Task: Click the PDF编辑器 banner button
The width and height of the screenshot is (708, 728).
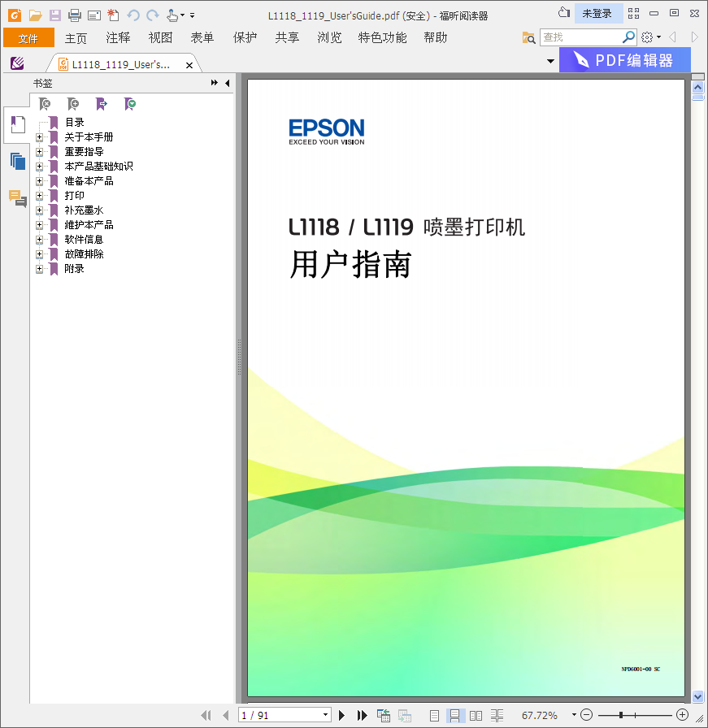Action: (625, 60)
